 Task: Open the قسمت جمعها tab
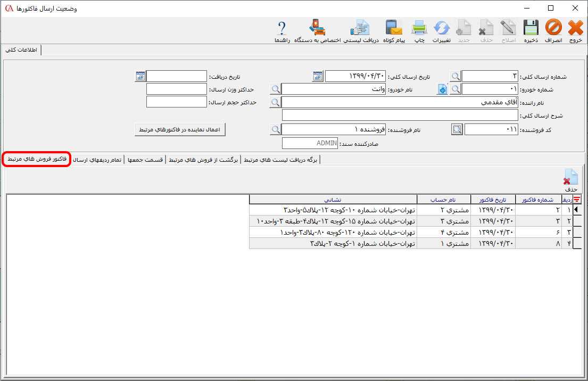[145, 160]
